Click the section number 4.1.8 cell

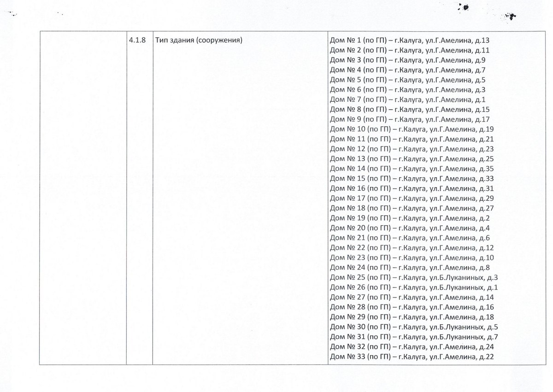(137, 41)
